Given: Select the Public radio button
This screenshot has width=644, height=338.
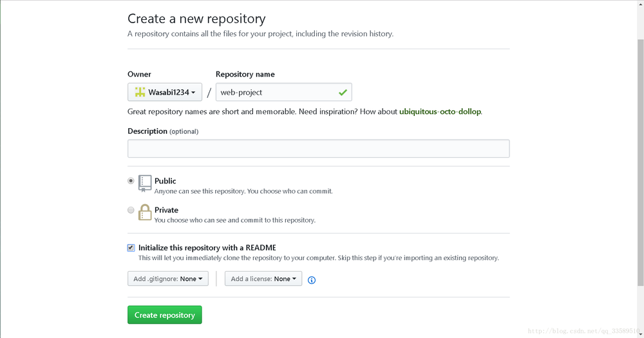Looking at the screenshot, I should point(131,182).
